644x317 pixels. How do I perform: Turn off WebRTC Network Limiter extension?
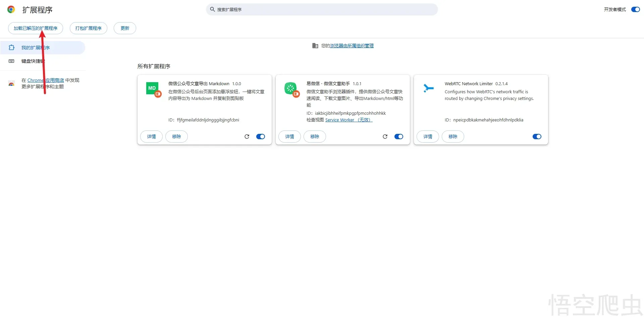(x=537, y=137)
